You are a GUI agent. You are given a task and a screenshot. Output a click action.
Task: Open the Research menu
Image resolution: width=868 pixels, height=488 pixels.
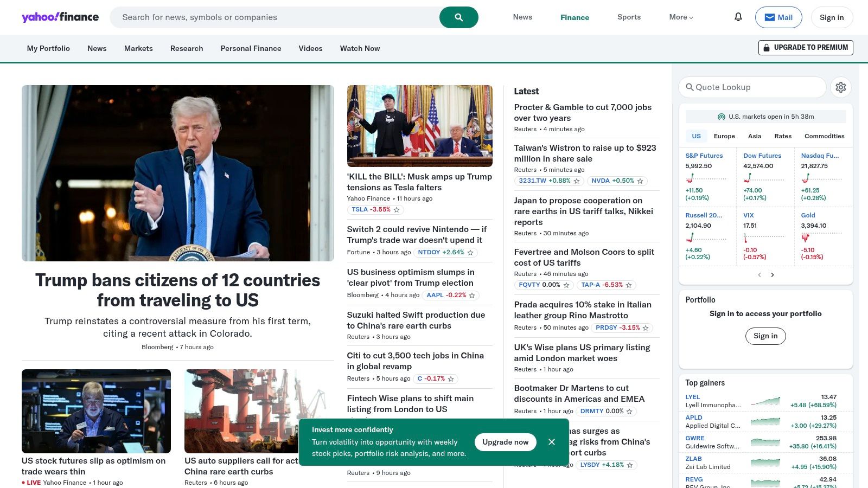click(x=187, y=48)
